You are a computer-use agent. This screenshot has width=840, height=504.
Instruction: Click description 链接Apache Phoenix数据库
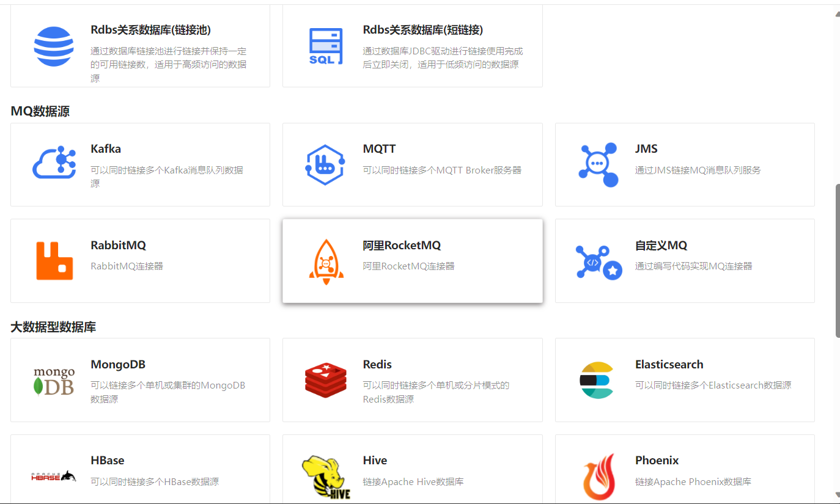(x=693, y=482)
